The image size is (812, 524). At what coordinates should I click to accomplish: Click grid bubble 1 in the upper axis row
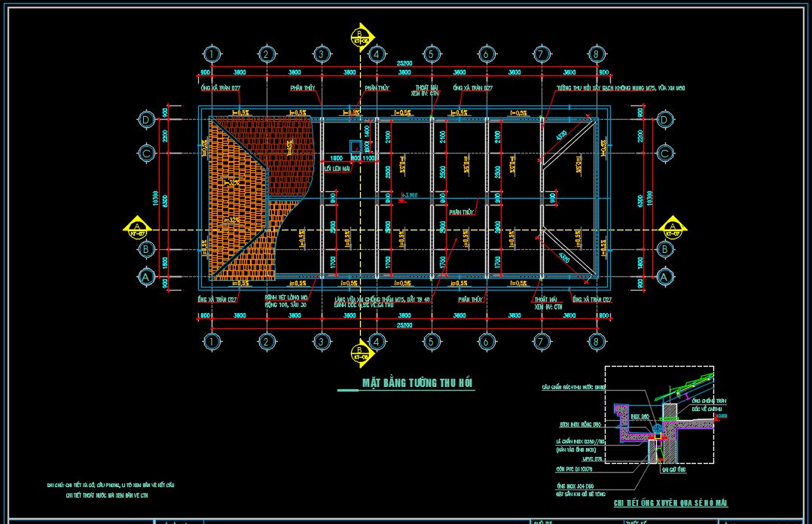pyautogui.click(x=212, y=54)
